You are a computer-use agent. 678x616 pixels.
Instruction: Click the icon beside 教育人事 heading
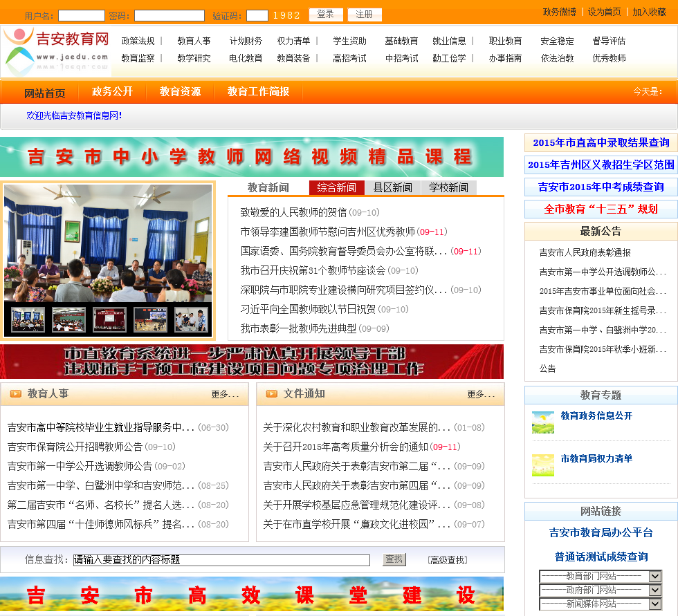15,393
